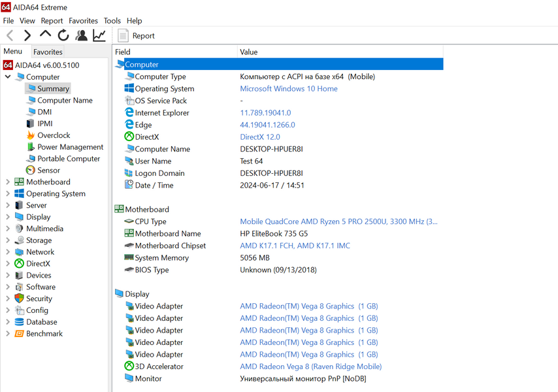The image size is (558, 392).
Task: Go up one level with Up arrow
Action: [x=45, y=35]
